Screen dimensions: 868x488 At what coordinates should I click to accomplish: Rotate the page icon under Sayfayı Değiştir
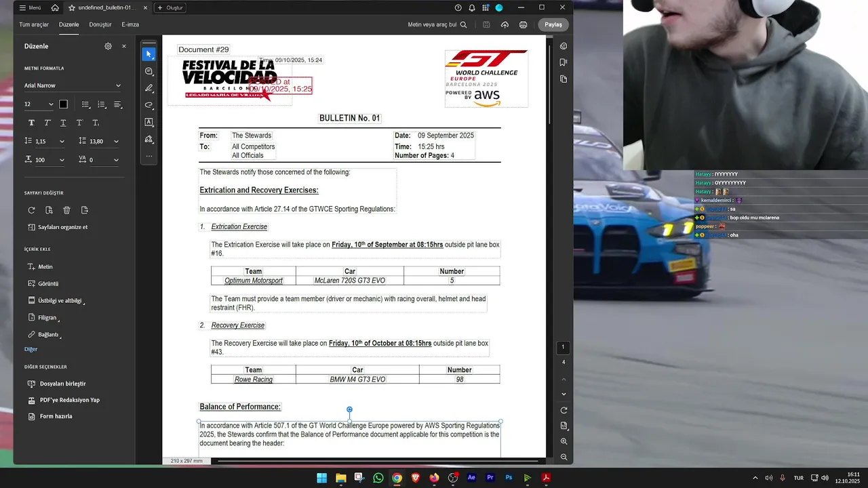[31, 210]
